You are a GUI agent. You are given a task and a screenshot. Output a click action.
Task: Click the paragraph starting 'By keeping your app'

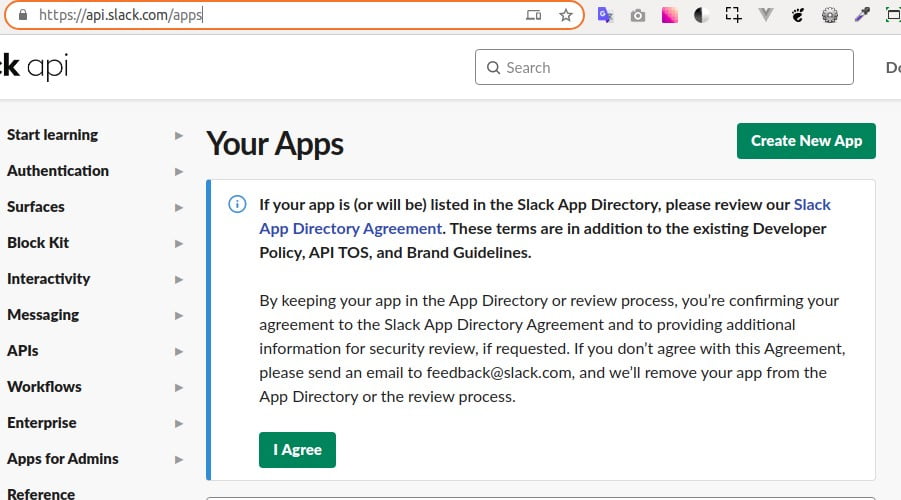coord(552,349)
